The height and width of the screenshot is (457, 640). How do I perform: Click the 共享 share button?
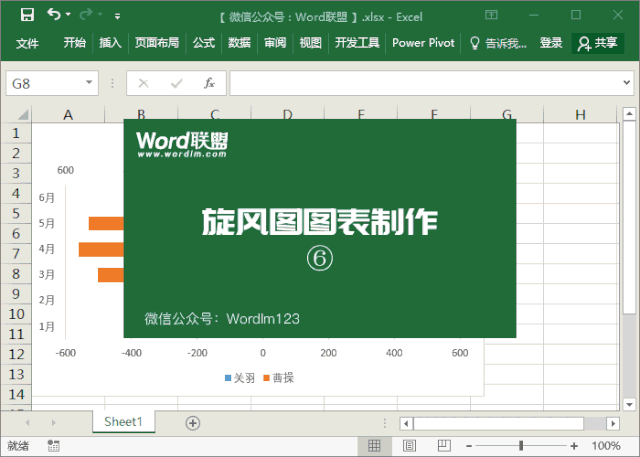(598, 43)
